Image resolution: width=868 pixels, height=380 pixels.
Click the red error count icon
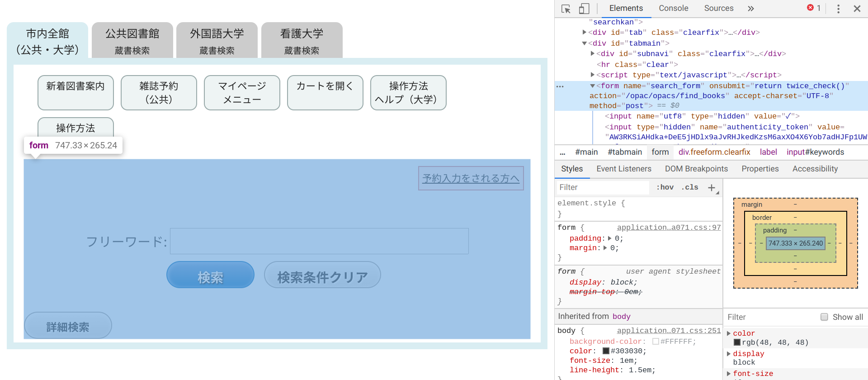[810, 8]
